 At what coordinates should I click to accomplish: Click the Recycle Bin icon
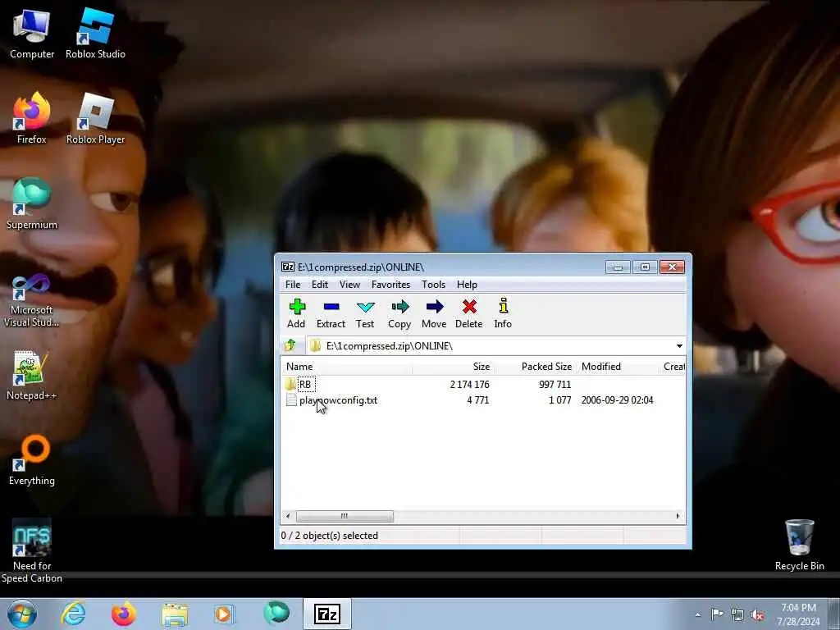click(x=799, y=545)
